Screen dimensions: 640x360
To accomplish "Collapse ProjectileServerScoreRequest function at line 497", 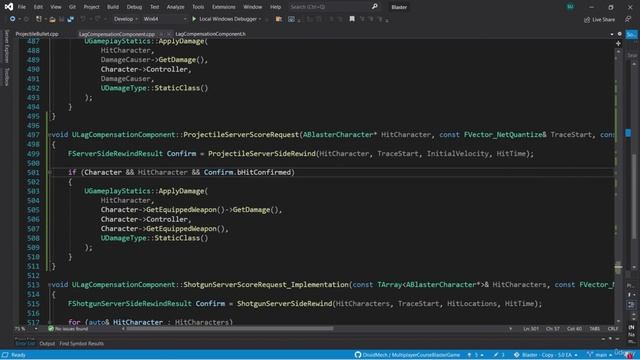I will pos(49,135).
